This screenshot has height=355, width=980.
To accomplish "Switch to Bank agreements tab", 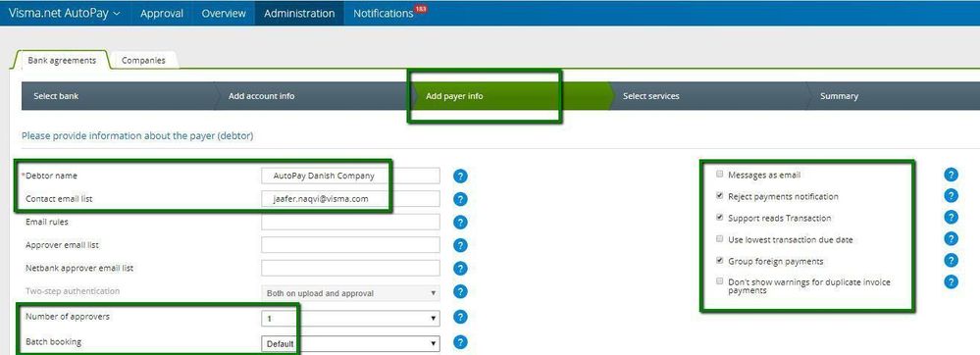I will click(62, 61).
